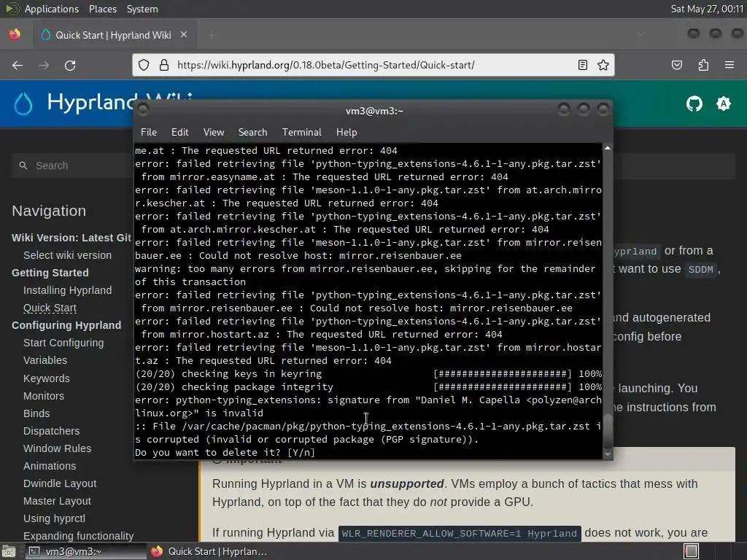Expand the list all tabs chevron
Viewport: 747px width, 560px height.
click(640, 34)
